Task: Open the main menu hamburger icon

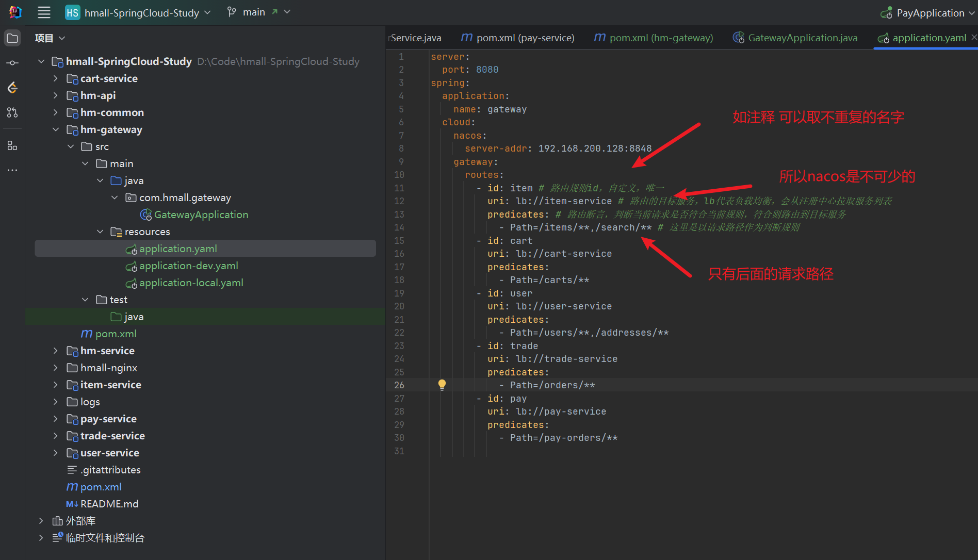Action: coord(44,12)
